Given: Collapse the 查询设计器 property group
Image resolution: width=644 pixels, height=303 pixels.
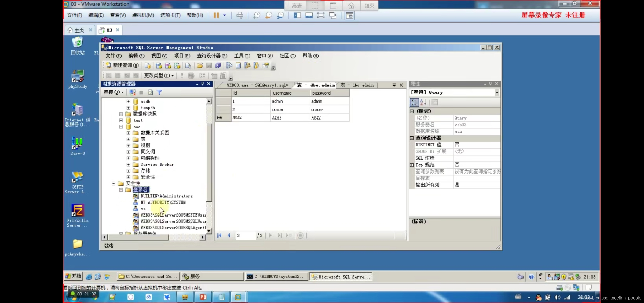Looking at the screenshot, I should tap(412, 138).
